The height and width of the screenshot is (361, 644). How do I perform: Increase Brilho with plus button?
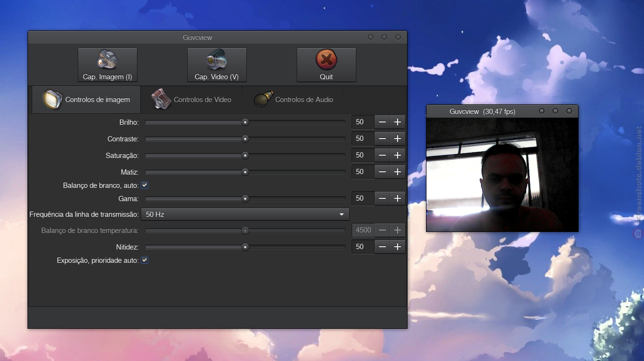(398, 122)
